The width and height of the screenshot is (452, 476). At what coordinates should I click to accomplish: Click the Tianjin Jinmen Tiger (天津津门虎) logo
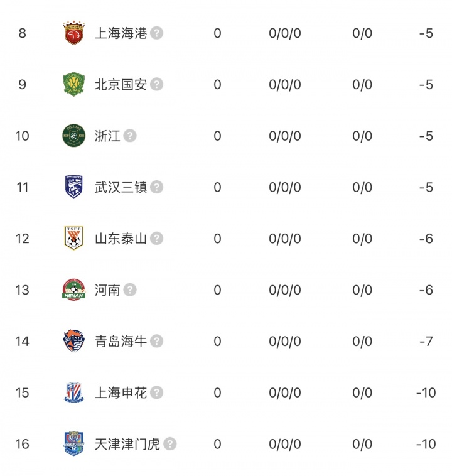pyautogui.click(x=73, y=444)
